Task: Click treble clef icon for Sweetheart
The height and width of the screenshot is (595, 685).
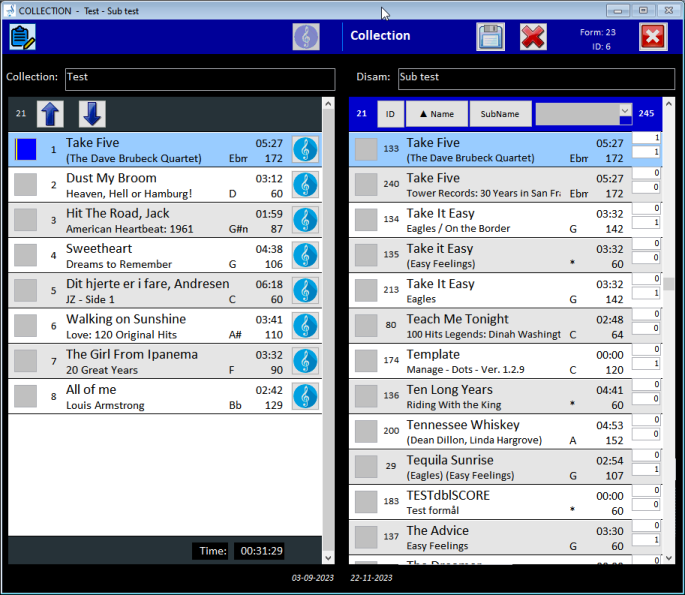Action: coord(305,255)
